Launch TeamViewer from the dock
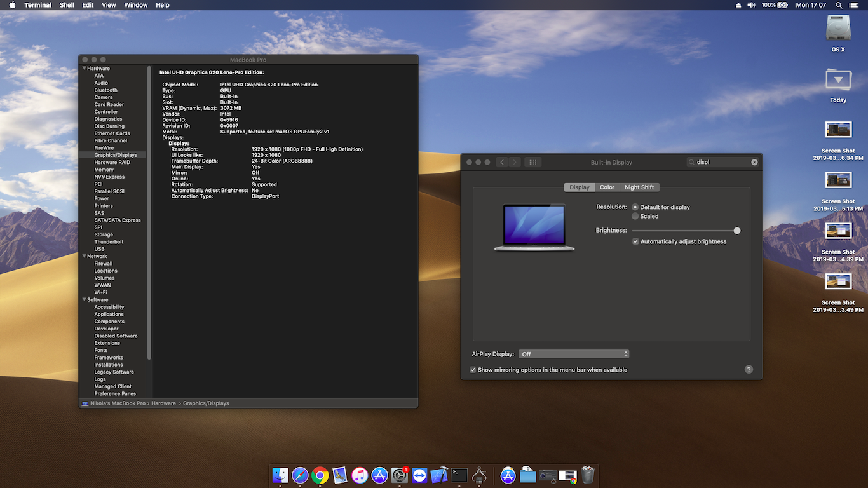 [419, 475]
